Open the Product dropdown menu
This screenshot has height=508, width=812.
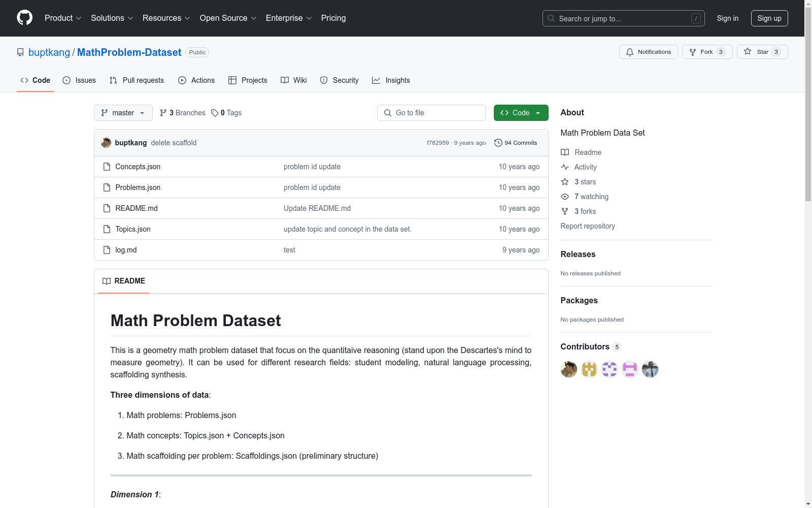click(x=63, y=18)
